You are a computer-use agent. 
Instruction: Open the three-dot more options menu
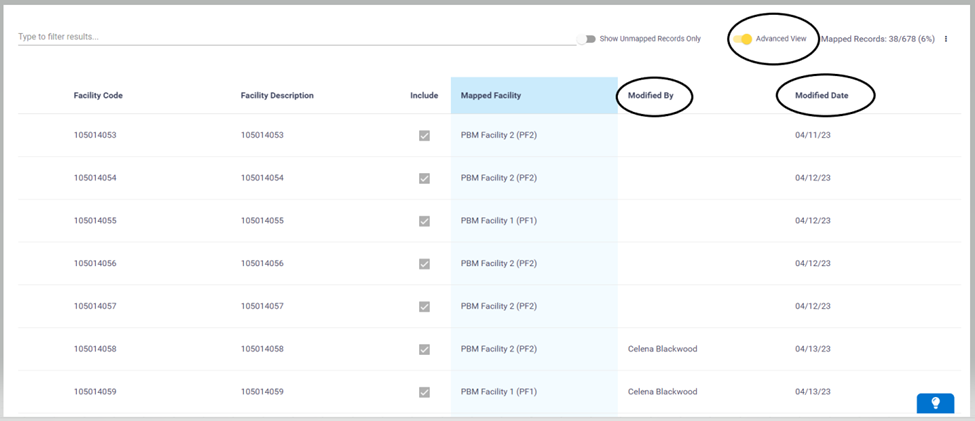[x=946, y=39]
